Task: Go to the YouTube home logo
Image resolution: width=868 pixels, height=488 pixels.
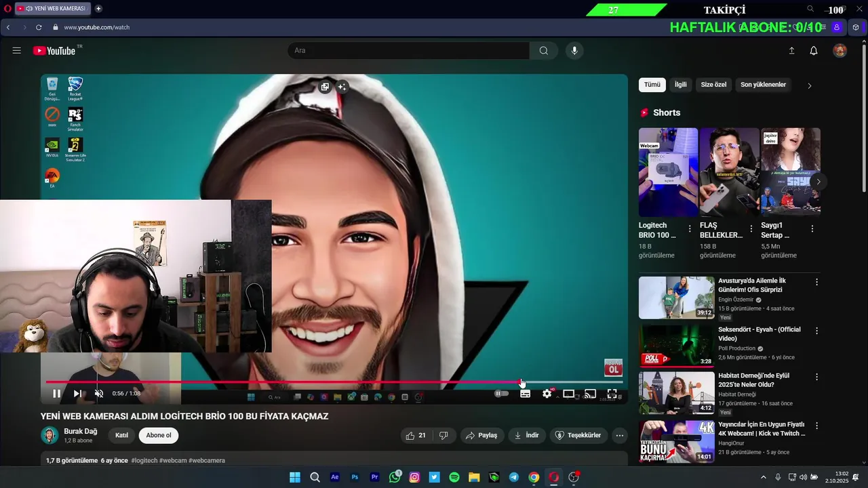Action: pos(54,51)
